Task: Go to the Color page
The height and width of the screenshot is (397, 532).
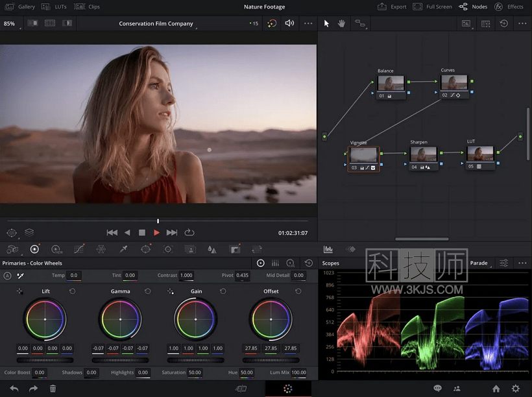Action: [287, 389]
